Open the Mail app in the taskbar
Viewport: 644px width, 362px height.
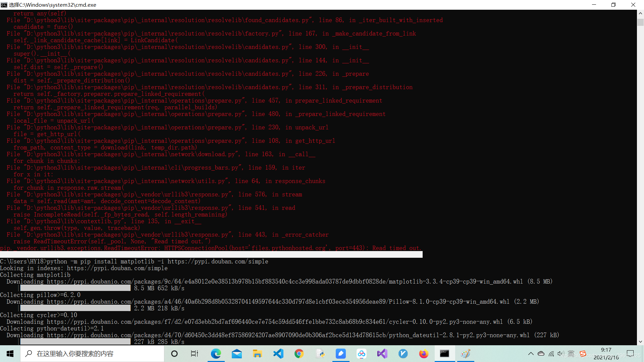(x=237, y=354)
